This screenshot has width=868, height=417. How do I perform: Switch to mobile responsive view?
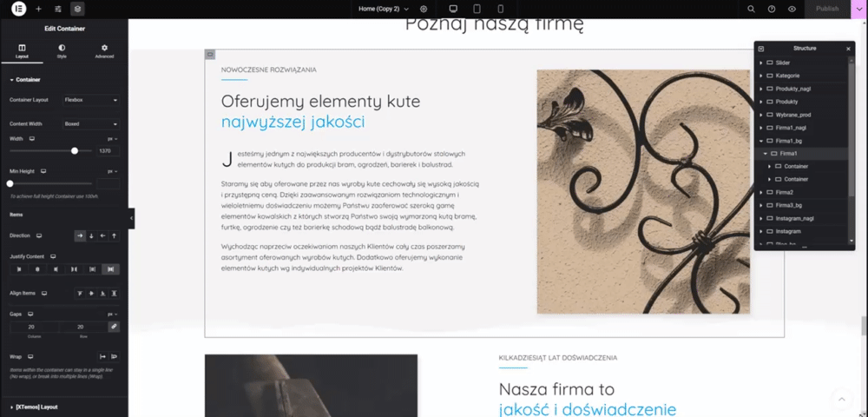(x=501, y=9)
